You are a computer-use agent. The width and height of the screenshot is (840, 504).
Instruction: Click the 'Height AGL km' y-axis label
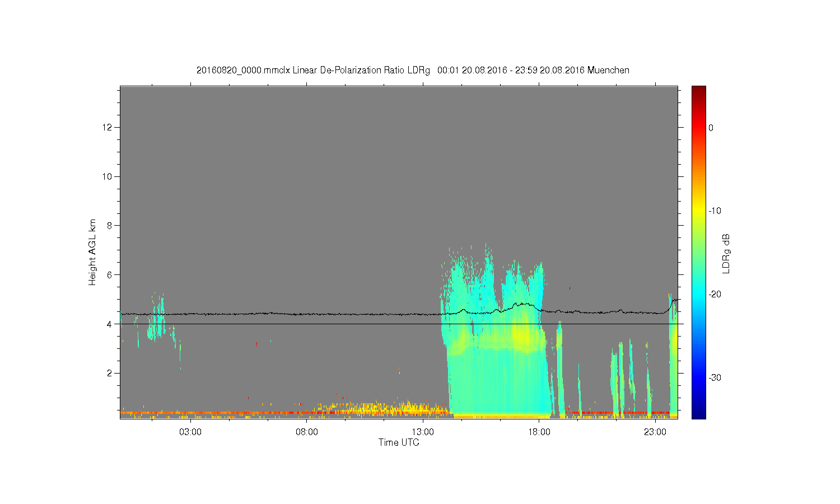pos(92,252)
